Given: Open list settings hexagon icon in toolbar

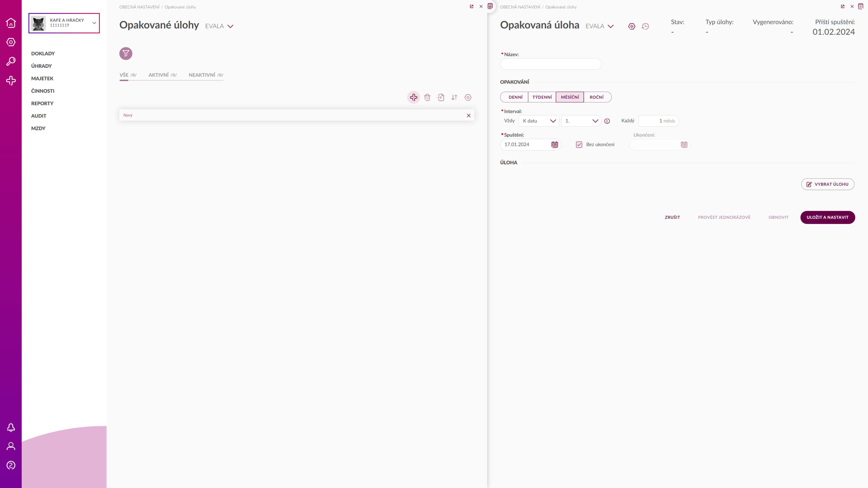Looking at the screenshot, I should tap(468, 97).
